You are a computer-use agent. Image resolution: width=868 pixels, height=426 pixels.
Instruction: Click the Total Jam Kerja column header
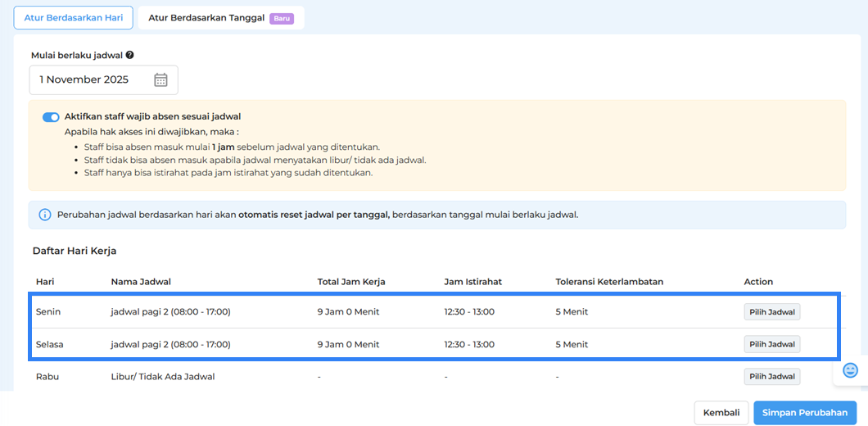coord(350,282)
